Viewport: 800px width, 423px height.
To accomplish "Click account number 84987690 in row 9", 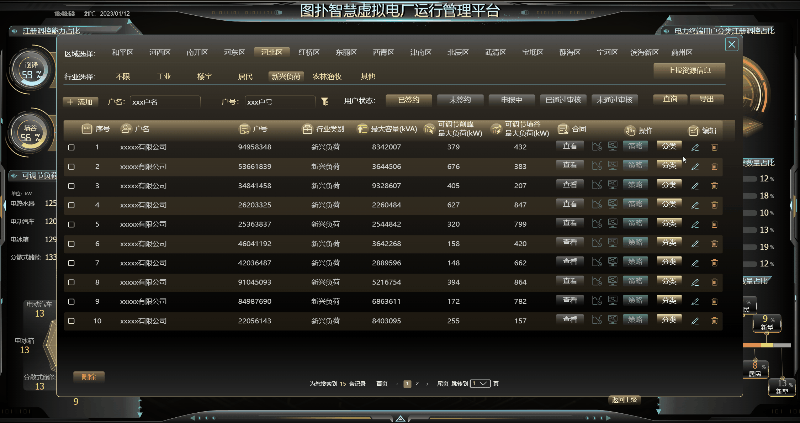I will (x=255, y=302).
